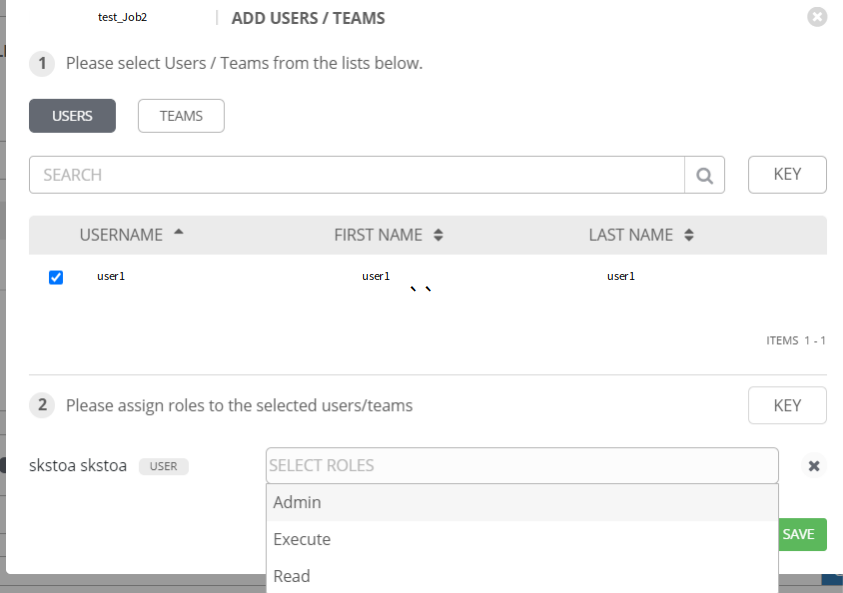Focus the Search input field
This screenshot has width=843, height=593.
[357, 175]
